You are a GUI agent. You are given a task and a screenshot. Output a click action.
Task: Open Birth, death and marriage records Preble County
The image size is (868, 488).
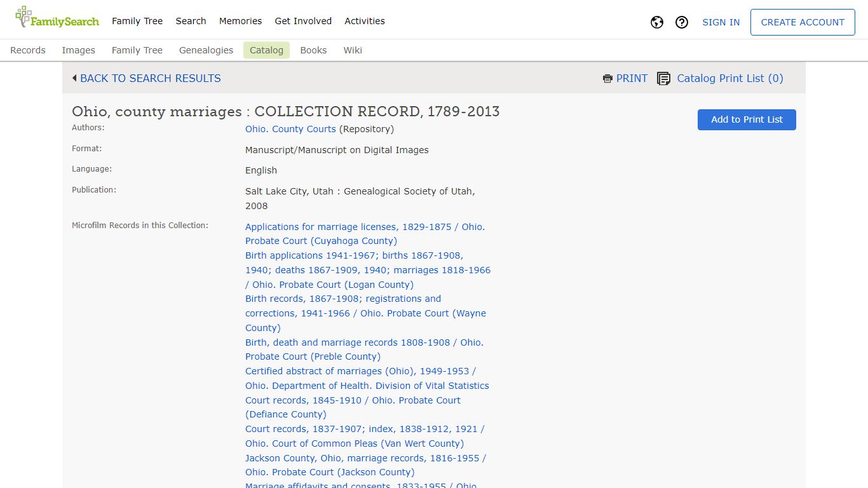click(x=365, y=349)
